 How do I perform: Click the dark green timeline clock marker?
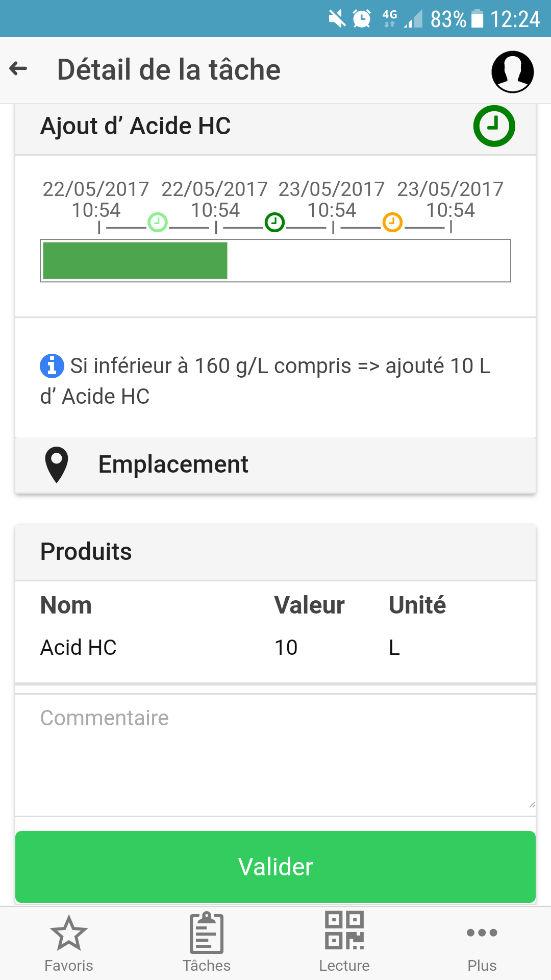[x=274, y=223]
